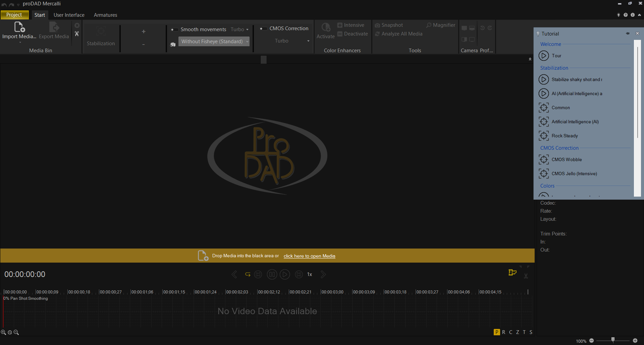Jump to the previous frame marker

click(x=258, y=274)
